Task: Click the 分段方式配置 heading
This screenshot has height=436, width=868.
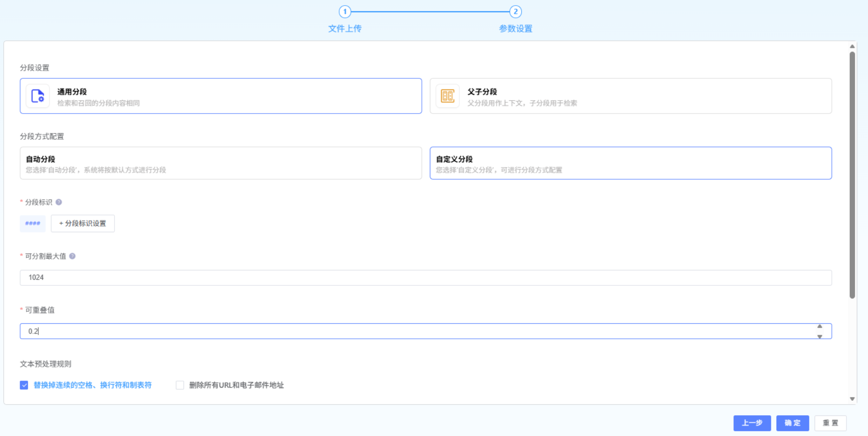Action: (42, 137)
